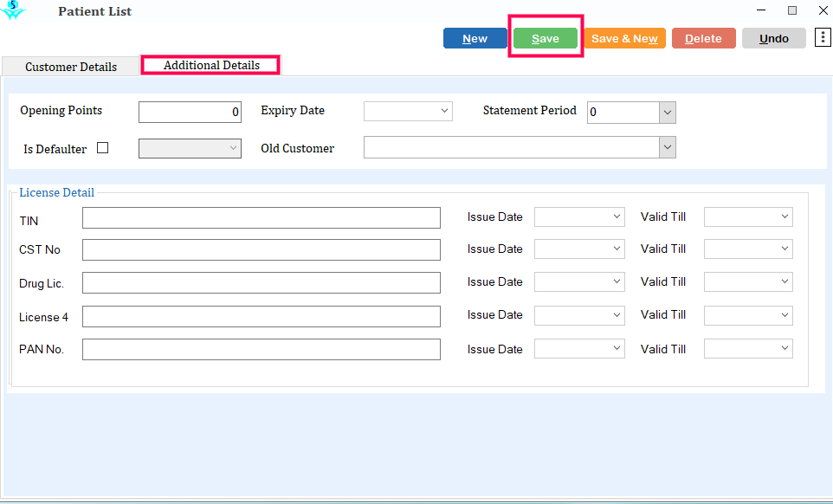Screen dimensions: 833x504
Task: Tick the Is Defaulter checkbox
Action: pos(102,147)
